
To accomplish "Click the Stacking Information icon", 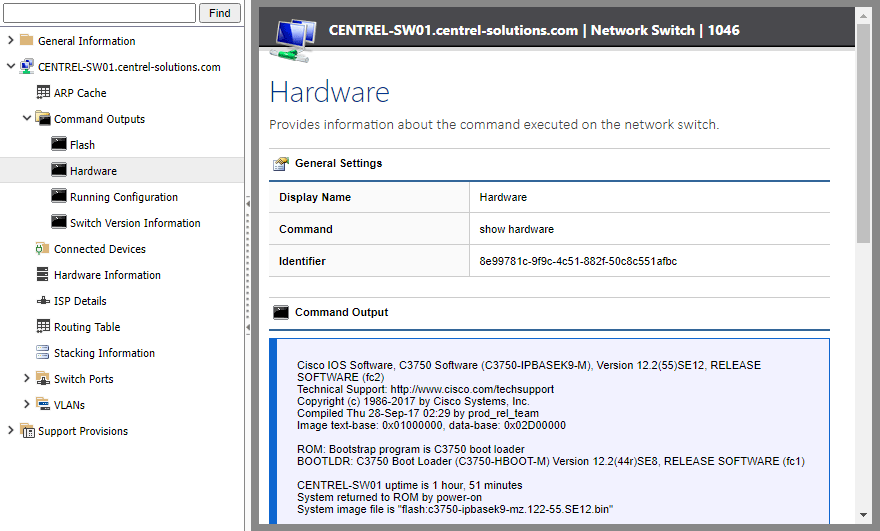I will point(43,353).
